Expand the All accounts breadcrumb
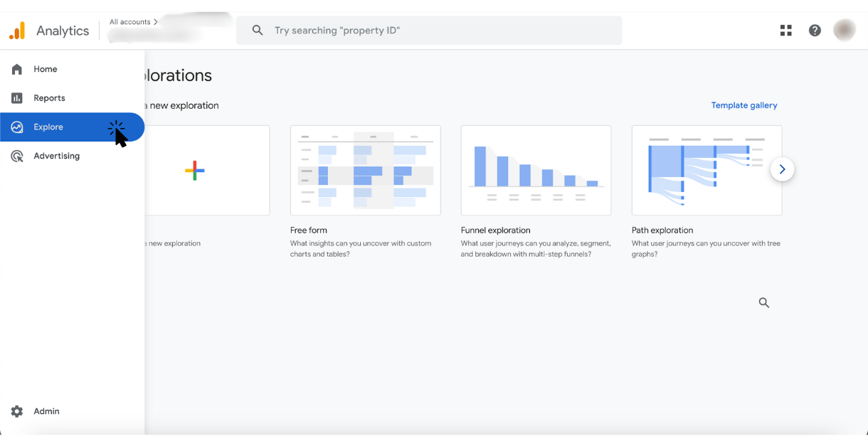 coord(134,22)
